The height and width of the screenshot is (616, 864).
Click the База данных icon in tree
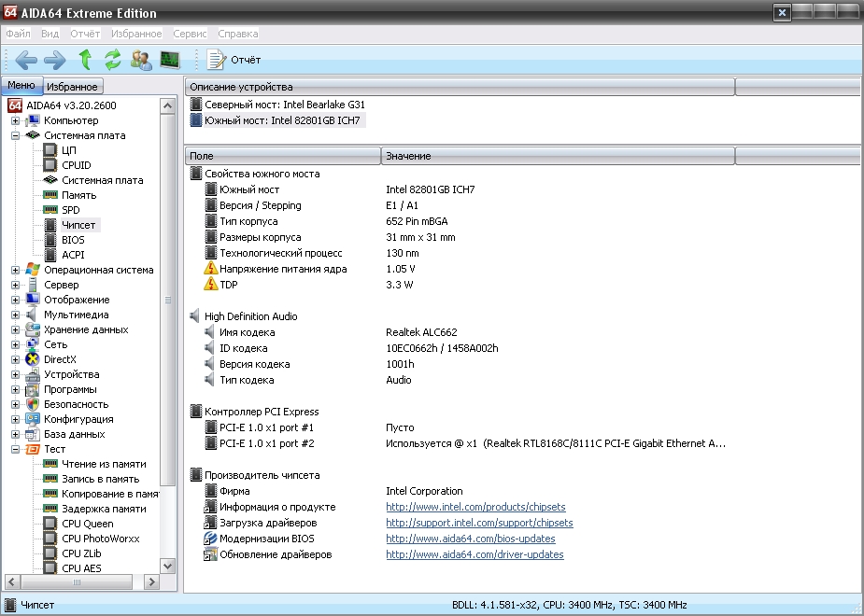33,434
